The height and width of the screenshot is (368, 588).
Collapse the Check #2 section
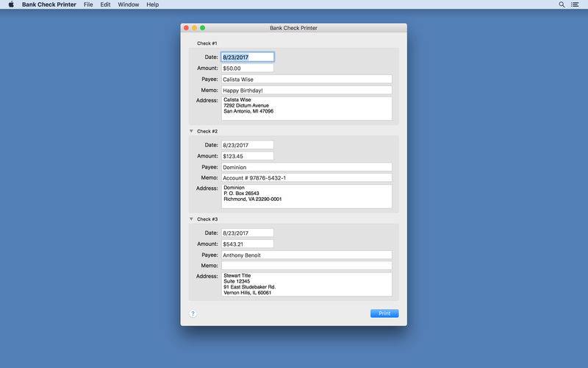pyautogui.click(x=191, y=131)
